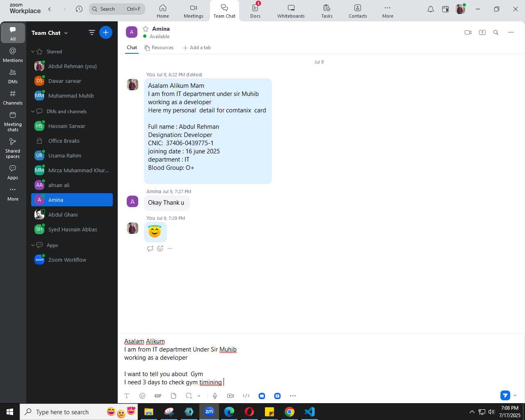Open history clock icon
The height and width of the screenshot is (420, 525).
(x=79, y=9)
